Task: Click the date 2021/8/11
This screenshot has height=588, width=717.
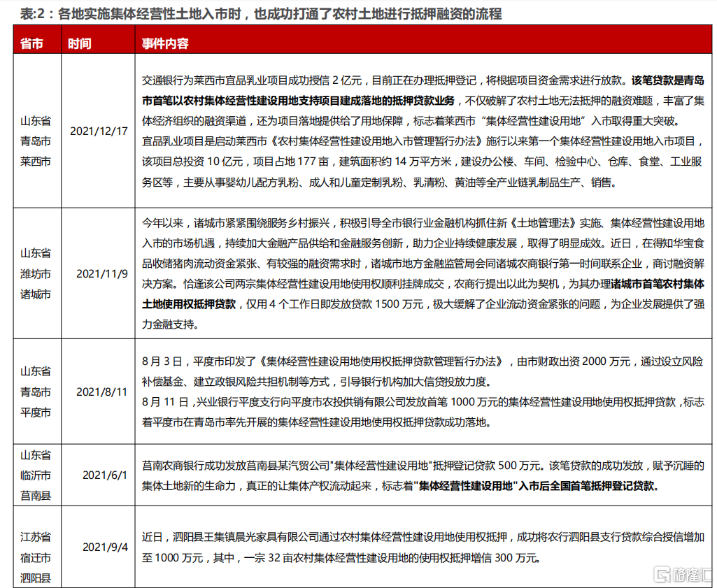Action: tap(101, 392)
